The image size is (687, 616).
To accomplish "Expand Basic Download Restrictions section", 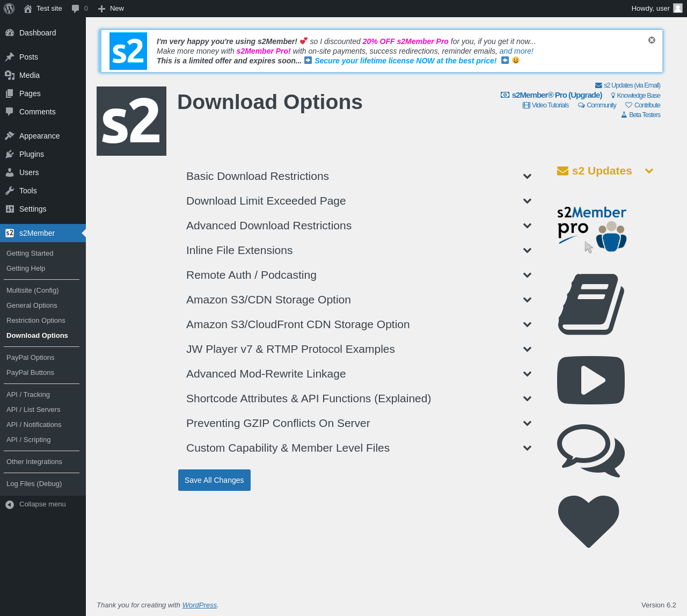I will 359,176.
